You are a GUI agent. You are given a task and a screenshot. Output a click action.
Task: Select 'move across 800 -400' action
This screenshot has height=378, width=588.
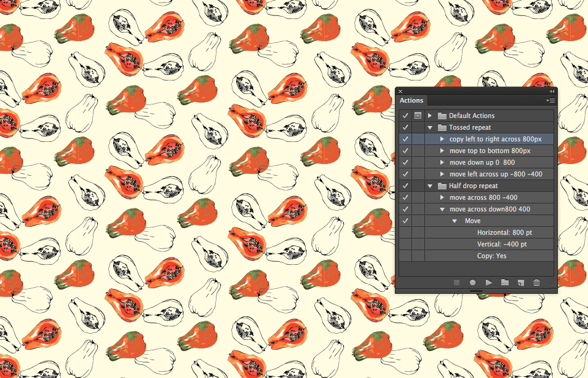[x=483, y=197]
